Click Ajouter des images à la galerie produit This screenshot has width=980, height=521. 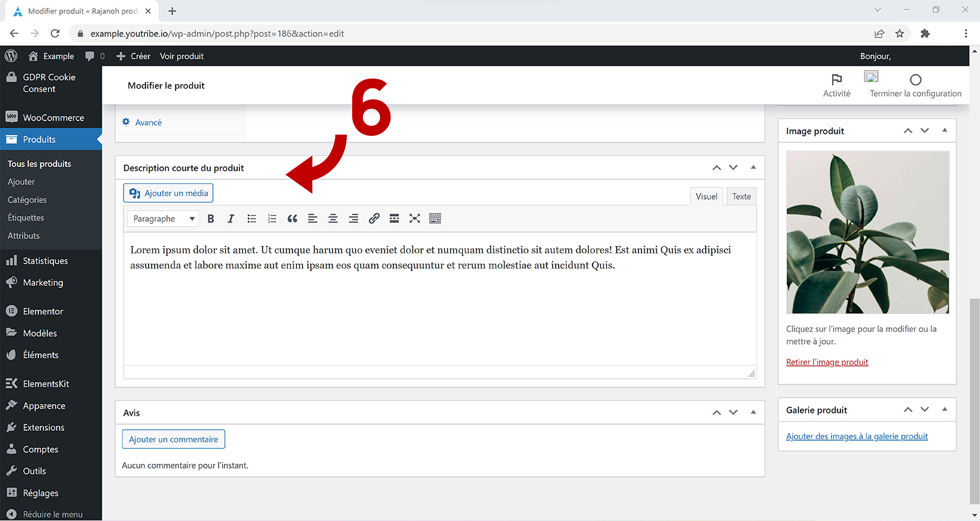(x=856, y=436)
